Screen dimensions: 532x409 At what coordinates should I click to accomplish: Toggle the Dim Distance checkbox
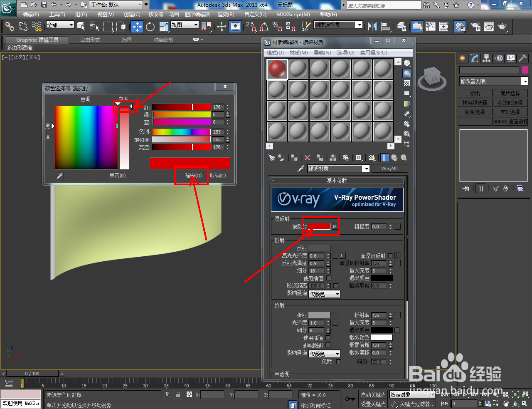(x=336, y=286)
